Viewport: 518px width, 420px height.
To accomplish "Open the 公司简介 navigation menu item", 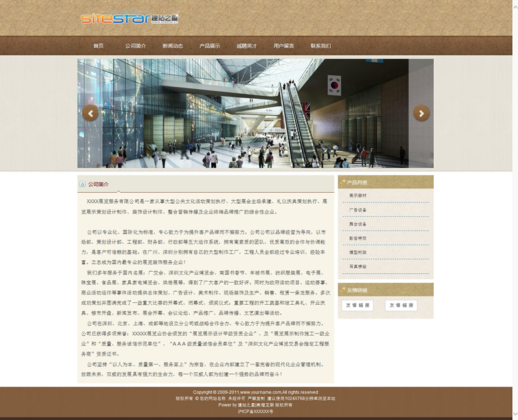I will pos(135,46).
